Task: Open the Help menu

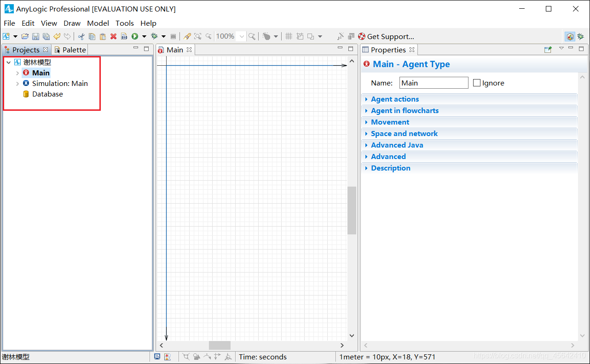Action: pos(148,23)
